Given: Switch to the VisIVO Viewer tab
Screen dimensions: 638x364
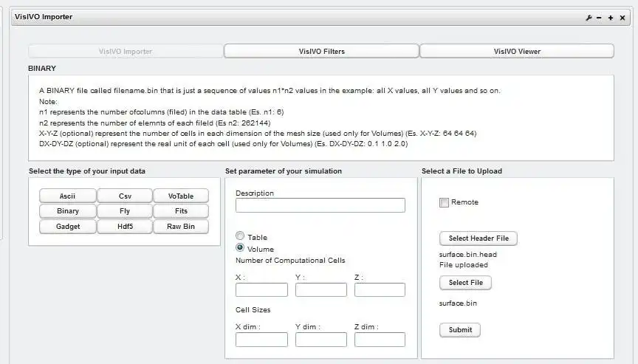Looking at the screenshot, I should [517, 51].
